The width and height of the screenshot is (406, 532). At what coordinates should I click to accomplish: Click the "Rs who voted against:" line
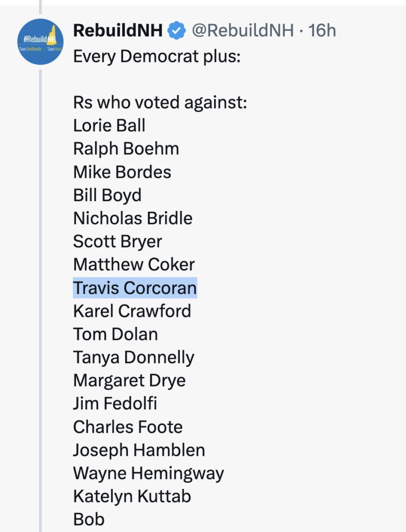coord(160,102)
